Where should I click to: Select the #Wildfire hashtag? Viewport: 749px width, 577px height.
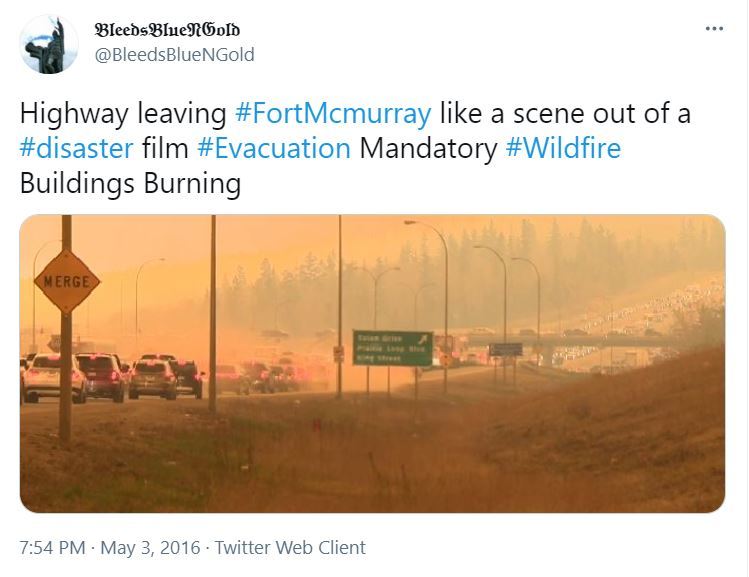[x=563, y=148]
